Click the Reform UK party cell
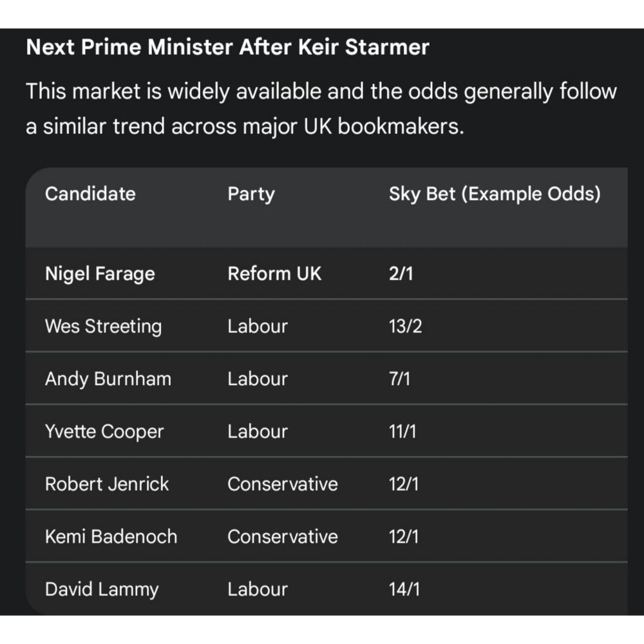Screen dimensions: 644x644 tap(274, 274)
